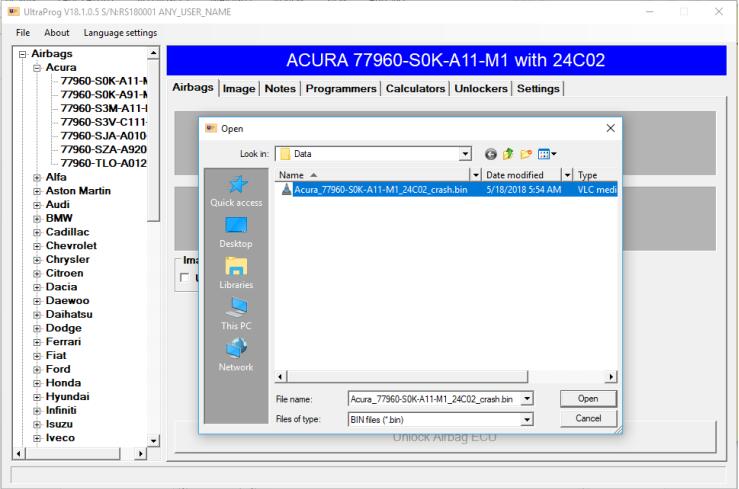
Task: Click the Type column header
Action: pyautogui.click(x=595, y=175)
